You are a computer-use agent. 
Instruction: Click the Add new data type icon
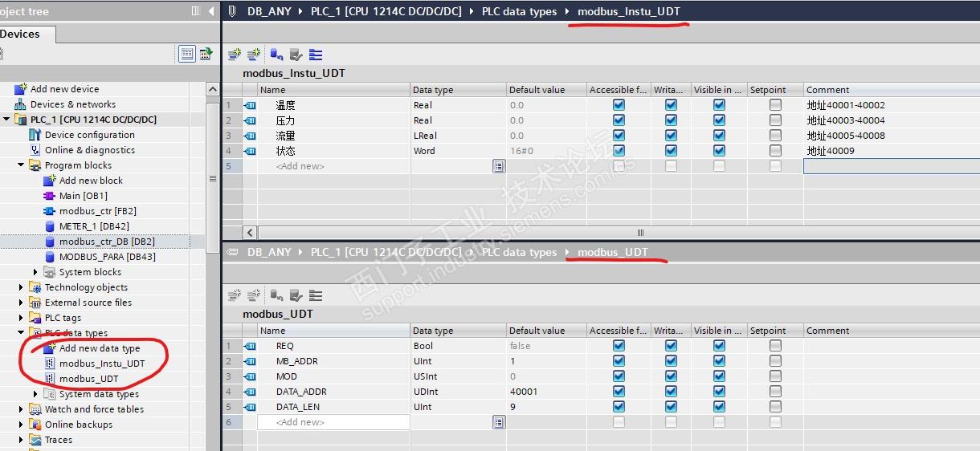(50, 348)
